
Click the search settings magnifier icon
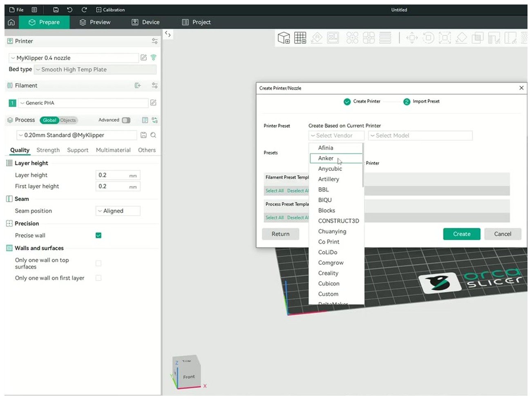153,135
